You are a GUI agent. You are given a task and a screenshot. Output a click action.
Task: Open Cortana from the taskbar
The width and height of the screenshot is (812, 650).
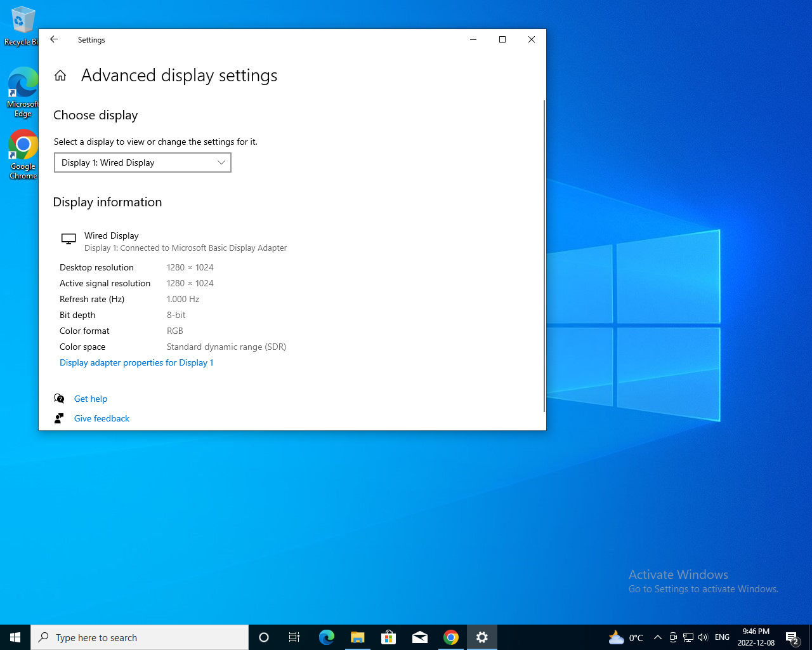pyautogui.click(x=264, y=637)
